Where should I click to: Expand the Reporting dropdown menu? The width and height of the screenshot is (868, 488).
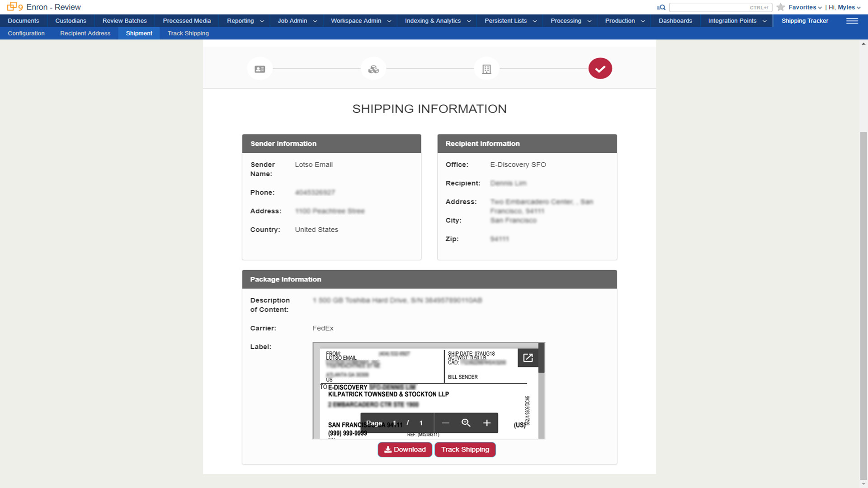pyautogui.click(x=245, y=21)
